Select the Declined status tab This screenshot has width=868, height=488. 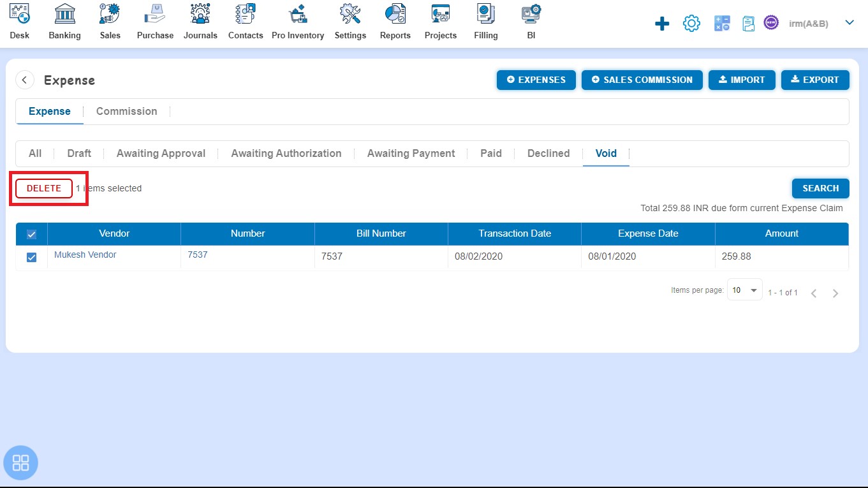tap(548, 153)
